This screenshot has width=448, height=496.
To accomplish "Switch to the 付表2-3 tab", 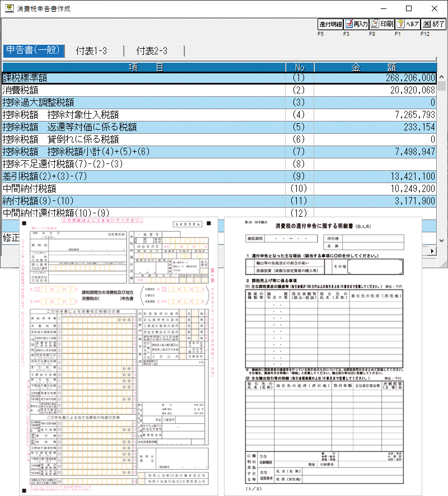I will tap(152, 51).
